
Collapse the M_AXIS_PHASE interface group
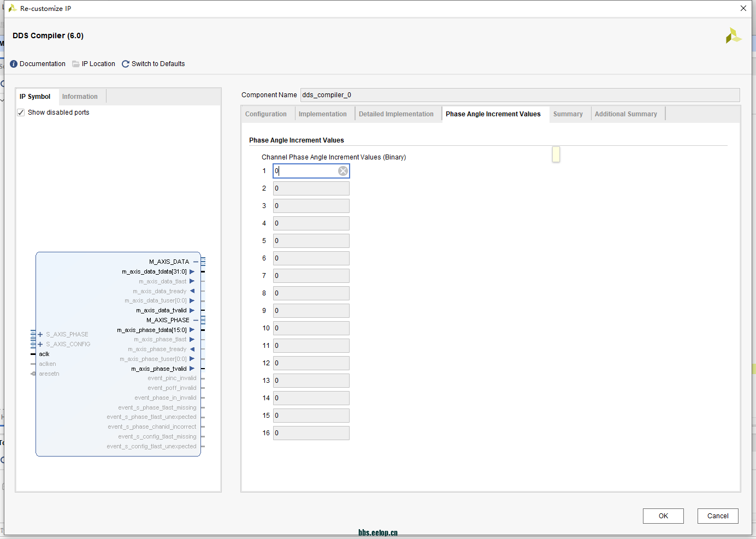[x=196, y=320]
